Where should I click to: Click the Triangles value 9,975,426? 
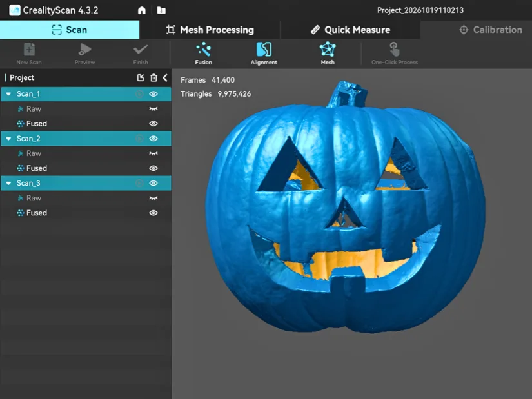coord(234,94)
